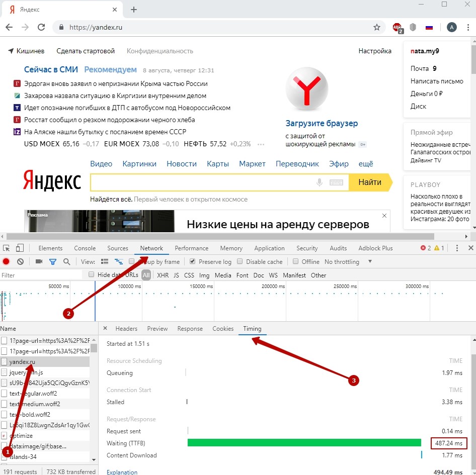
Task: Open the Performance tab
Action: click(192, 248)
